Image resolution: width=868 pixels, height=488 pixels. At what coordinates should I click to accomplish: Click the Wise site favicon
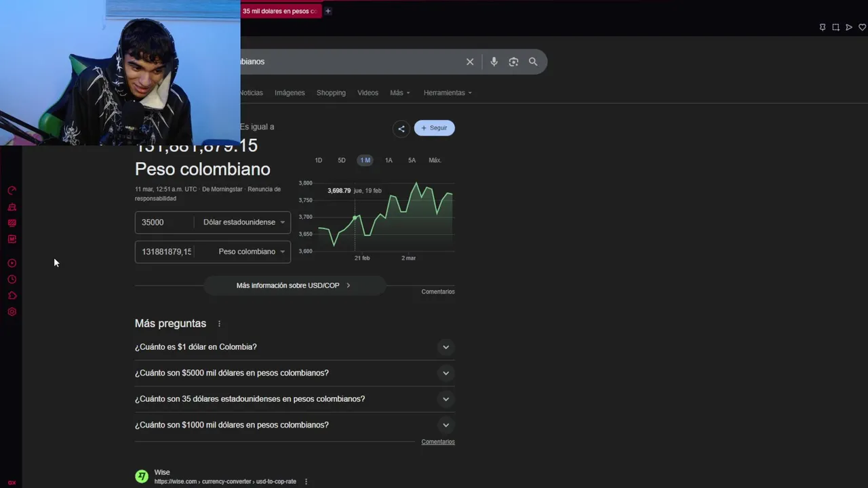(142, 476)
